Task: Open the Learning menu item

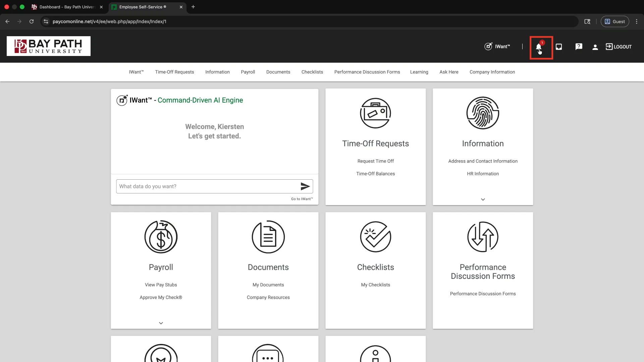Action: [x=419, y=72]
